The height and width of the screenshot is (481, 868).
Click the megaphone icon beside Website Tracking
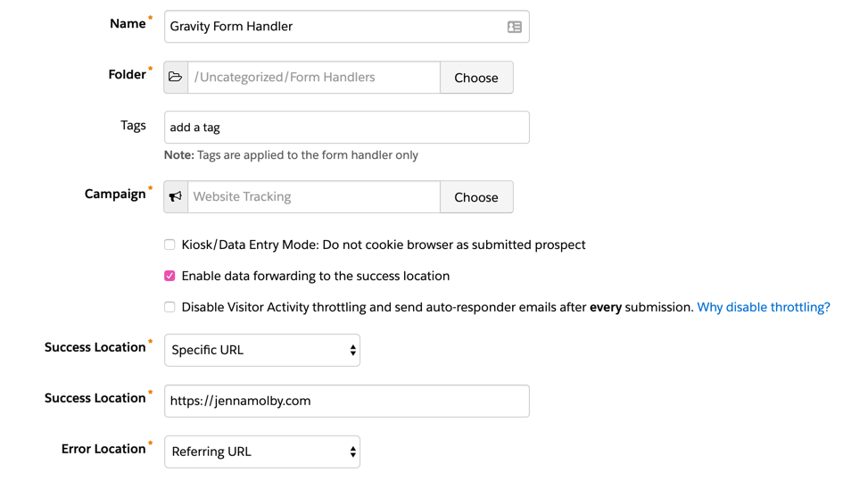[176, 197]
